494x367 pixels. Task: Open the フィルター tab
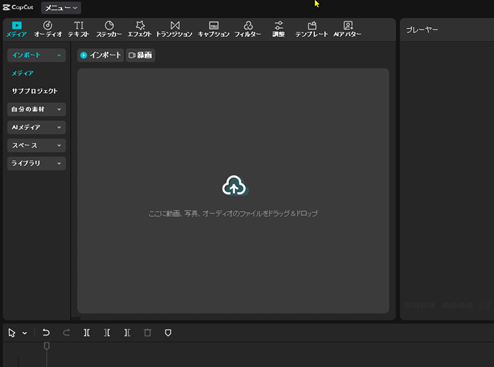coord(248,29)
